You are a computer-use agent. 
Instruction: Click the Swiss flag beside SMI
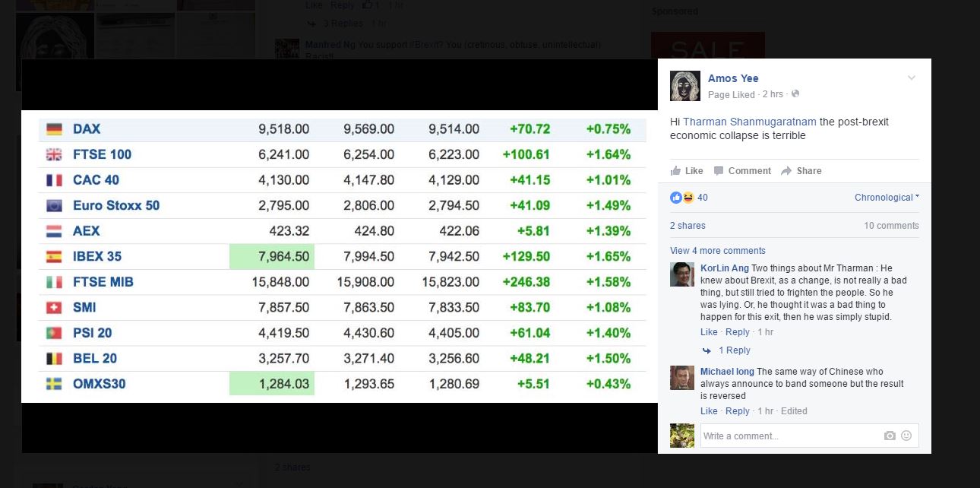(54, 308)
